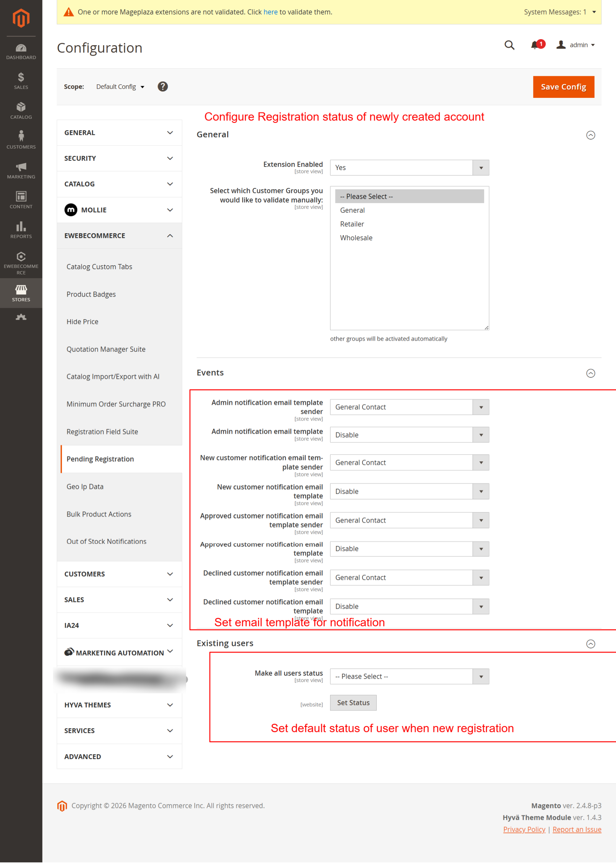This screenshot has width=616, height=864.
Task: Click the search magnifier icon
Action: tap(509, 45)
